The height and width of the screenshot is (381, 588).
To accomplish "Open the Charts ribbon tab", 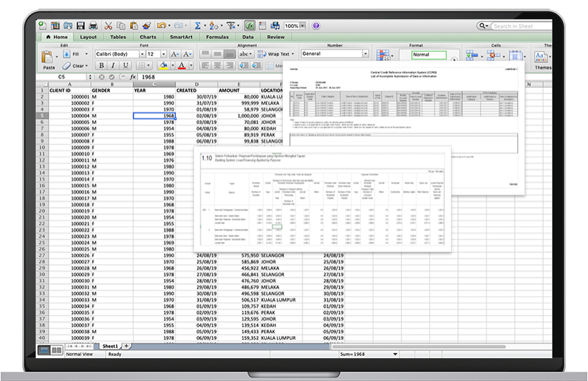I will 148,36.
